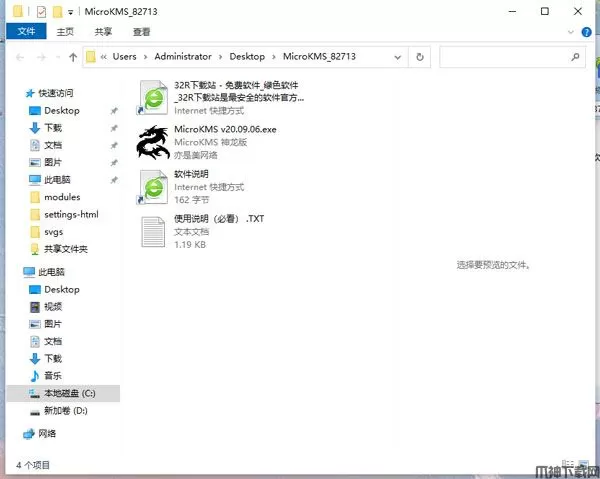Open the Help question mark icon
Image resolution: width=600 pixels, height=479 pixels.
[586, 32]
